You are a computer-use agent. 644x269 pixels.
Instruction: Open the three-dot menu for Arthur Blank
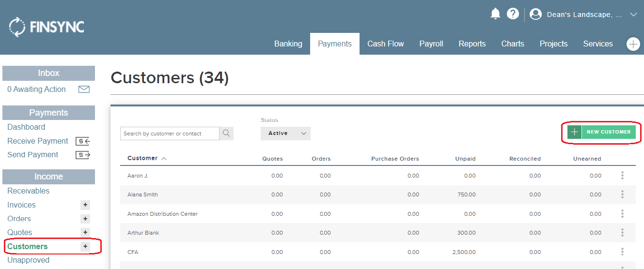(622, 233)
